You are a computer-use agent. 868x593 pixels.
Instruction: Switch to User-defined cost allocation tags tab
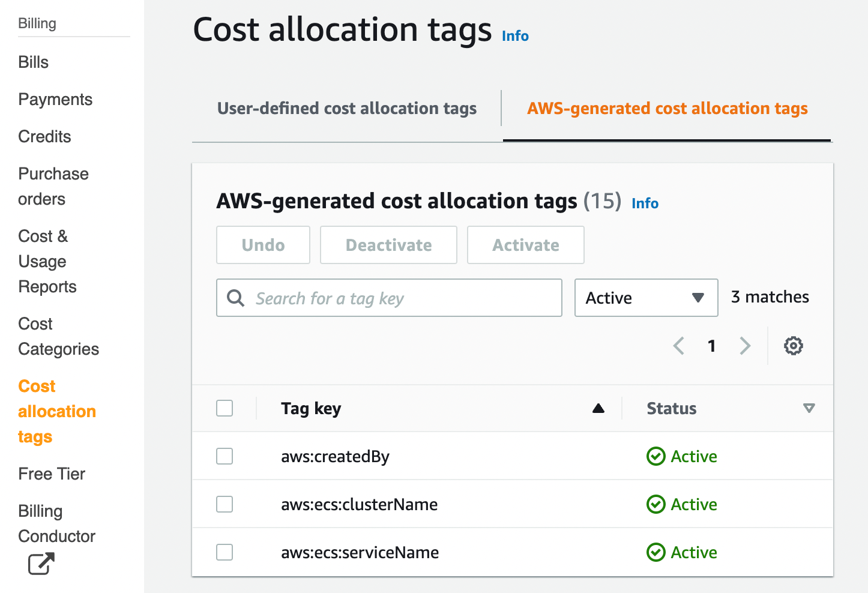coord(346,109)
